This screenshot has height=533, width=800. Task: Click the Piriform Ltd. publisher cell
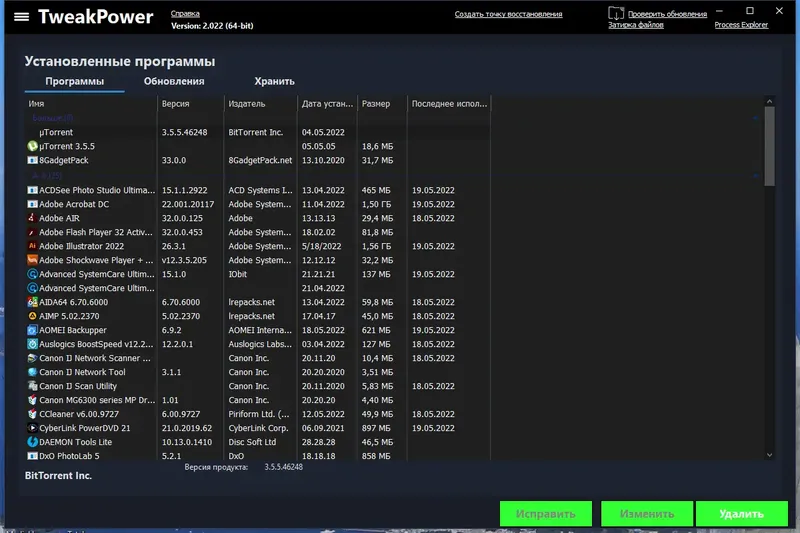(259, 414)
